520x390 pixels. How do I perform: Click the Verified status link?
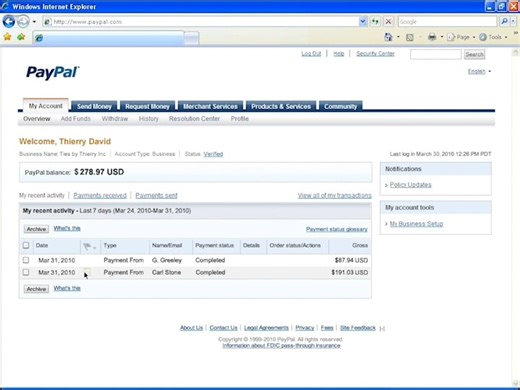(x=213, y=154)
